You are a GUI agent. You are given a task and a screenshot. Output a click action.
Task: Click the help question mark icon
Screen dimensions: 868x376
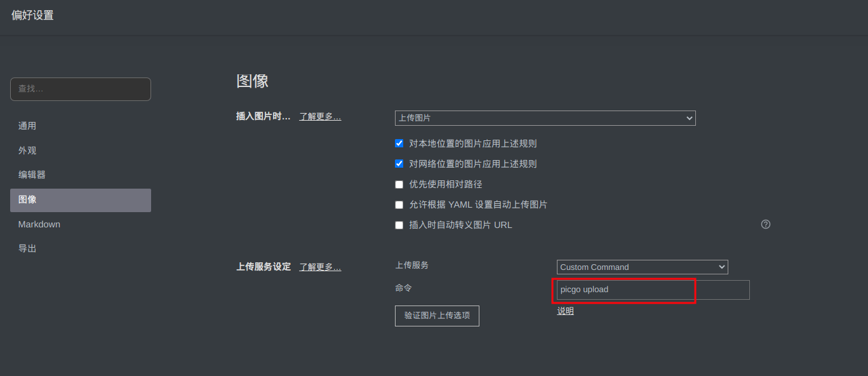pyautogui.click(x=765, y=224)
